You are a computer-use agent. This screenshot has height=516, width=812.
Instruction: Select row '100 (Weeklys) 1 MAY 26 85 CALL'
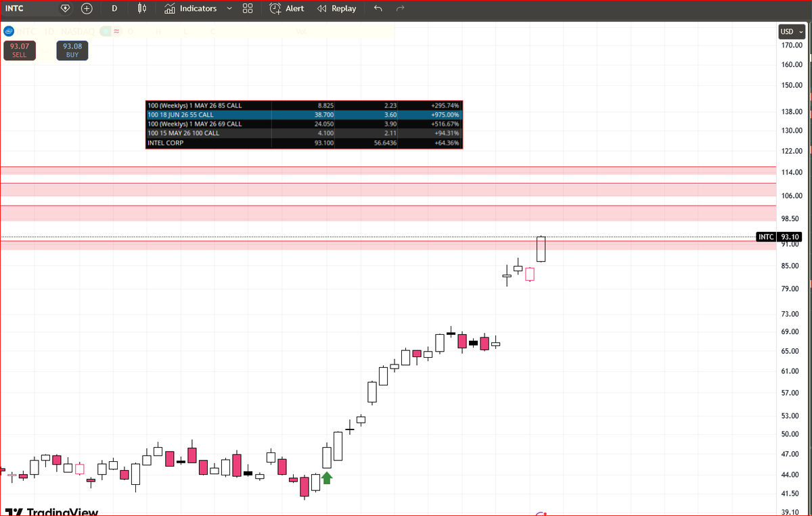coord(304,105)
